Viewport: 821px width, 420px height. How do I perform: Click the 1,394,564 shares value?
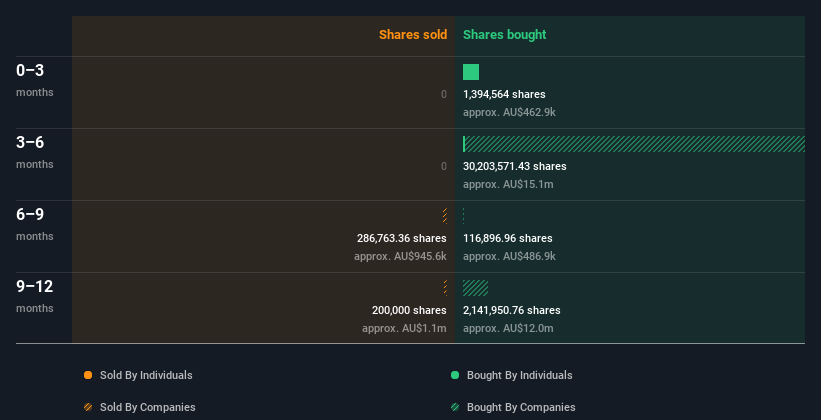point(504,94)
